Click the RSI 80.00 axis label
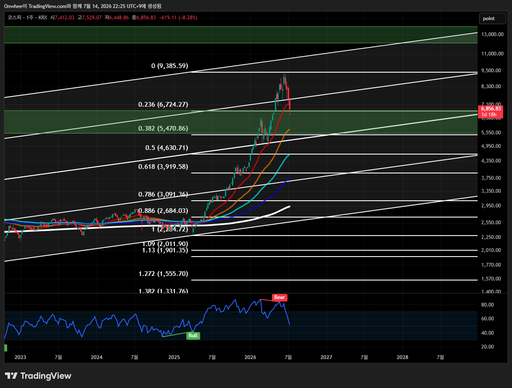Viewport: 512px width, 388px height. pos(487,305)
